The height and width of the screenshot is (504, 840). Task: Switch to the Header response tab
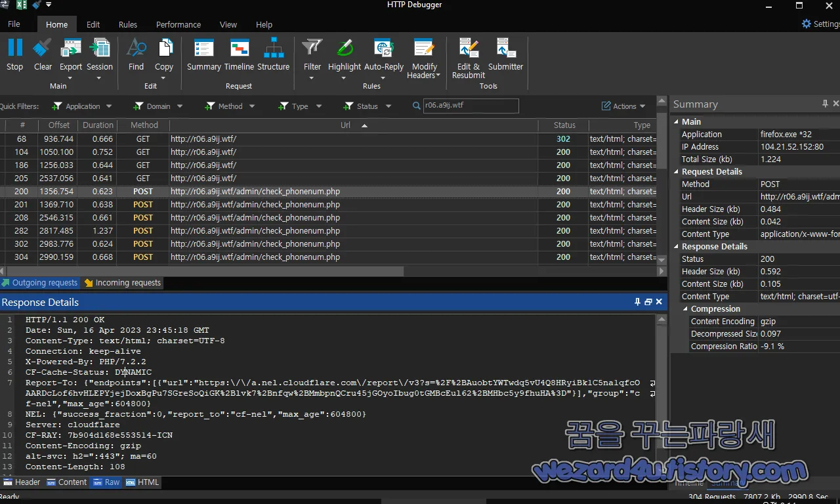[x=22, y=482]
